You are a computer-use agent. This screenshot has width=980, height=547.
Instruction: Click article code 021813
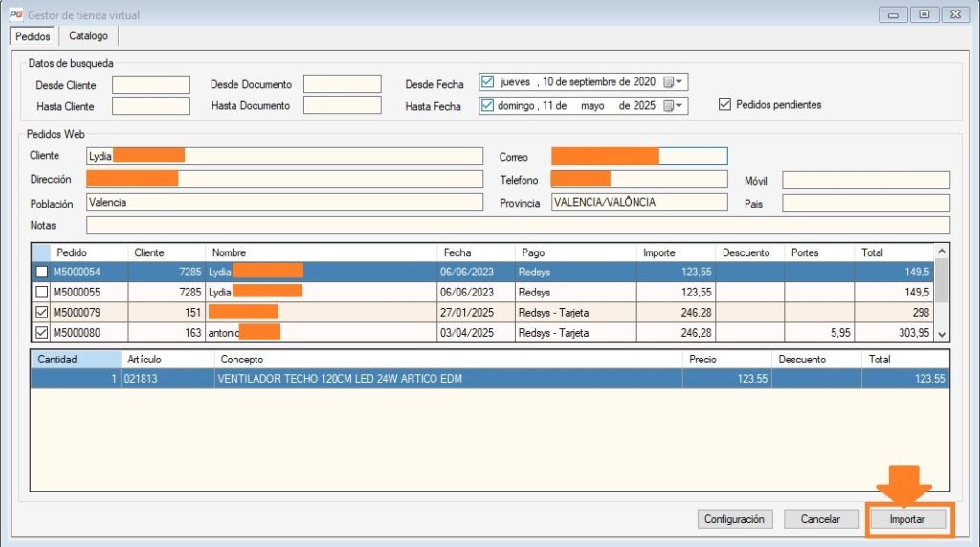point(141,379)
